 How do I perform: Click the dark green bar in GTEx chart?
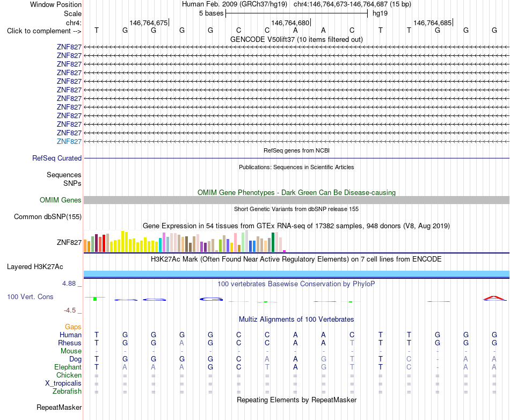click(273, 242)
